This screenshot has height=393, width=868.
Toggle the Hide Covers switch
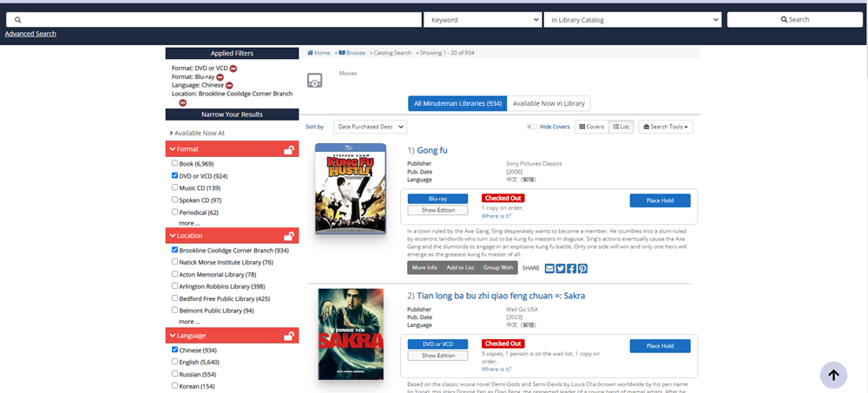tap(532, 127)
